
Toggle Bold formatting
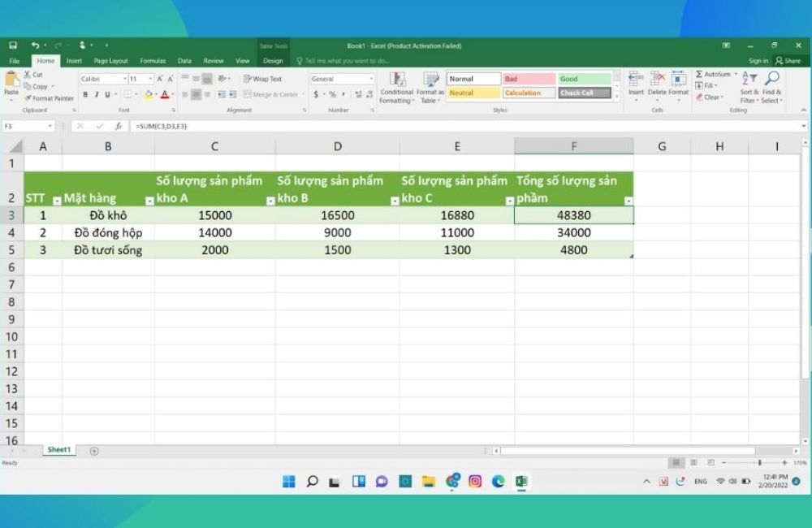click(x=85, y=94)
